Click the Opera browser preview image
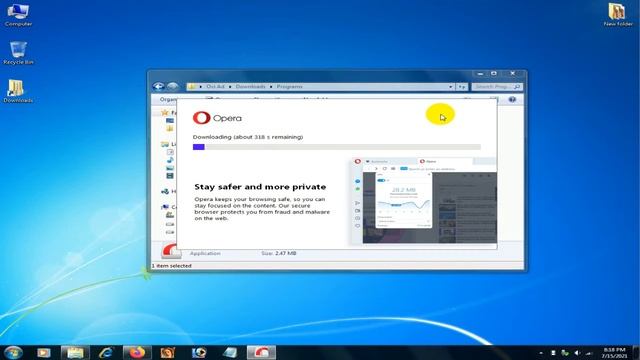This screenshot has height=360, width=640. (424, 201)
